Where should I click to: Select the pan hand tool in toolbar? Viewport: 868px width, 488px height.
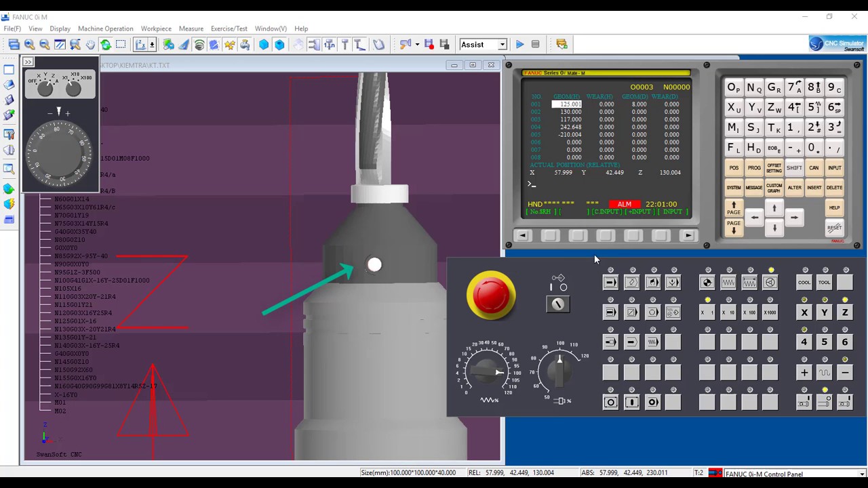pos(90,44)
